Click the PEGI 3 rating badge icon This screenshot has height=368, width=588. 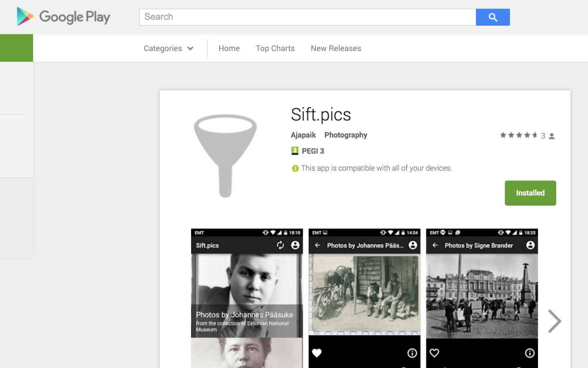pos(295,151)
